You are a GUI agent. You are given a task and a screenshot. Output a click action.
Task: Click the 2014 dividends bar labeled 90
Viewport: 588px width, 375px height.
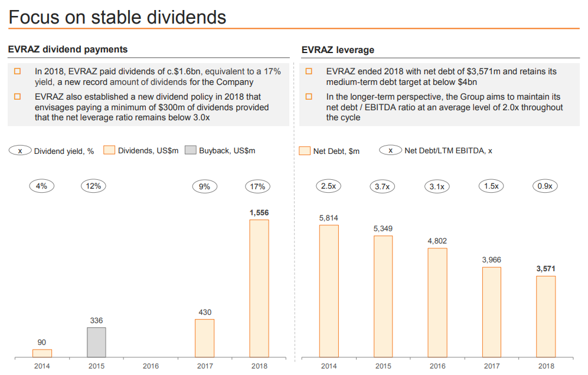(x=42, y=353)
